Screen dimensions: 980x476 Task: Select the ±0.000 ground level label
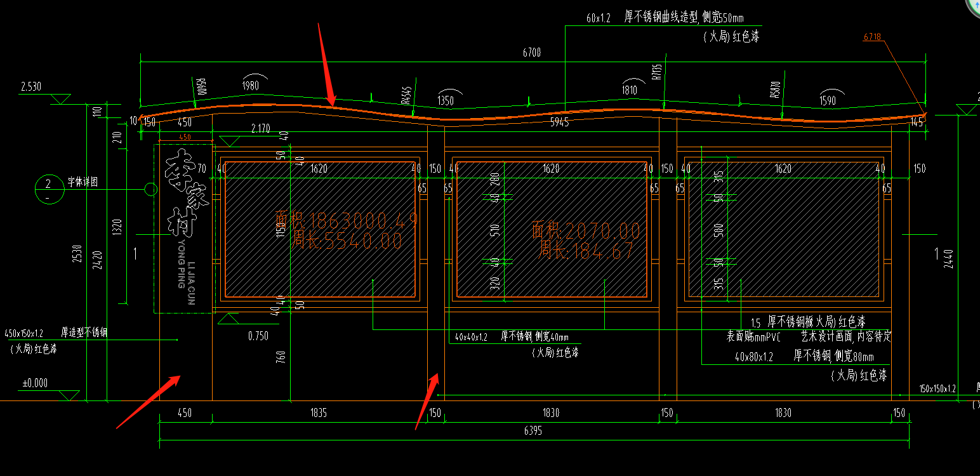tap(35, 383)
